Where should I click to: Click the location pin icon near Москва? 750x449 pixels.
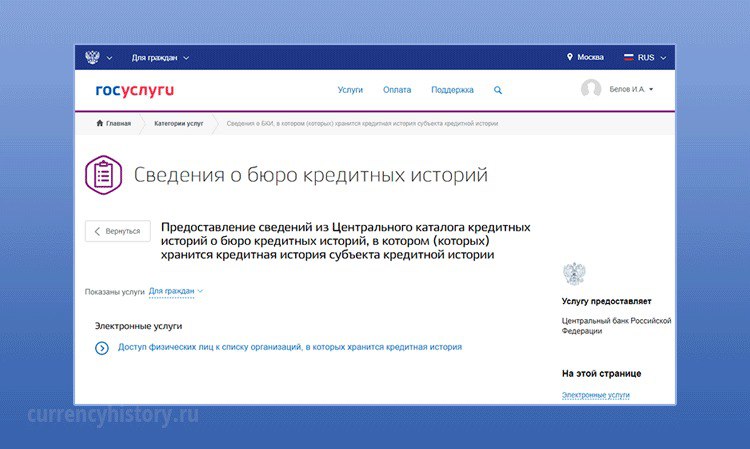click(570, 57)
